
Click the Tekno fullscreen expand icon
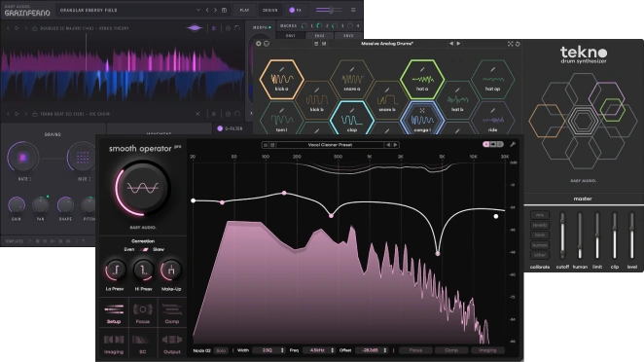[x=510, y=44]
